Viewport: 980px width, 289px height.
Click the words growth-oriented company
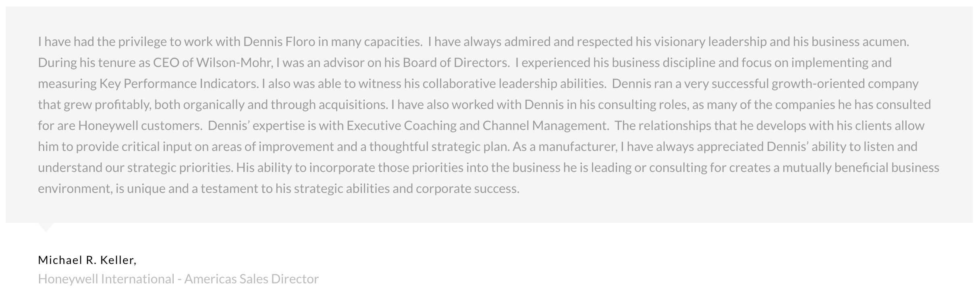[x=845, y=84]
